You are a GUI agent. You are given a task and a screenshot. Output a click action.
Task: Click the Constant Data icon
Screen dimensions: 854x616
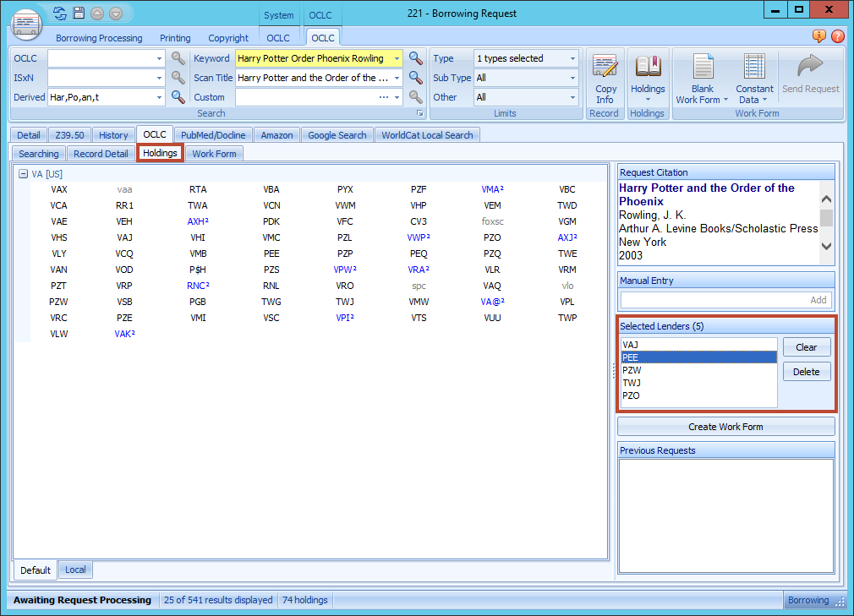(x=753, y=75)
